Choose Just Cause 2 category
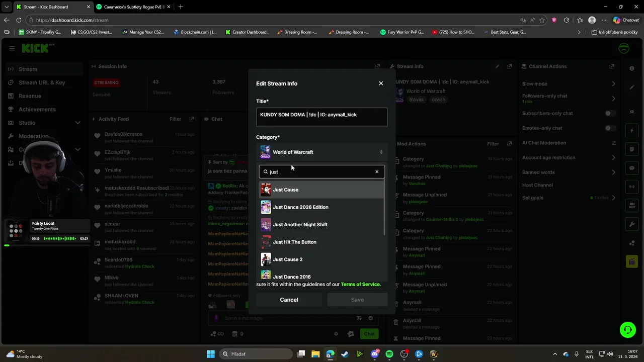Viewport: 644px width, 362px height. click(321, 259)
